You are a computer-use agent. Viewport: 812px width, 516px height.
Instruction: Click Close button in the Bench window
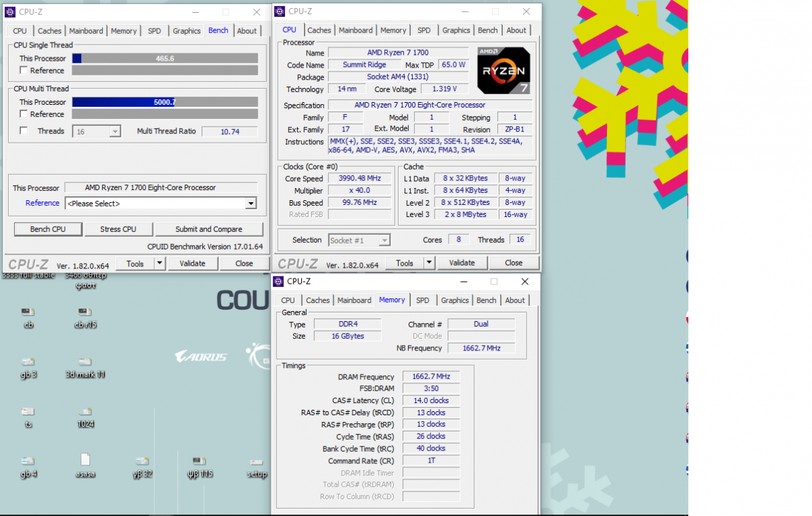(x=244, y=264)
